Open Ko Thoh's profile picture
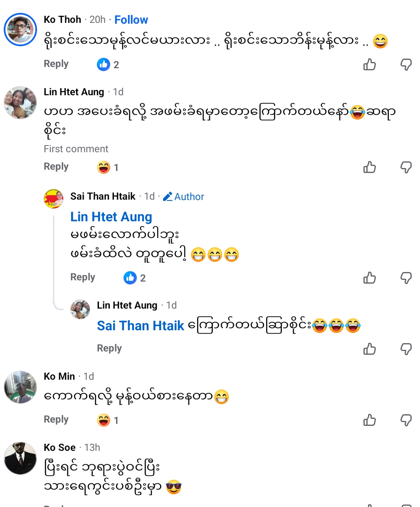The height and width of the screenshot is (507, 420). point(20,30)
